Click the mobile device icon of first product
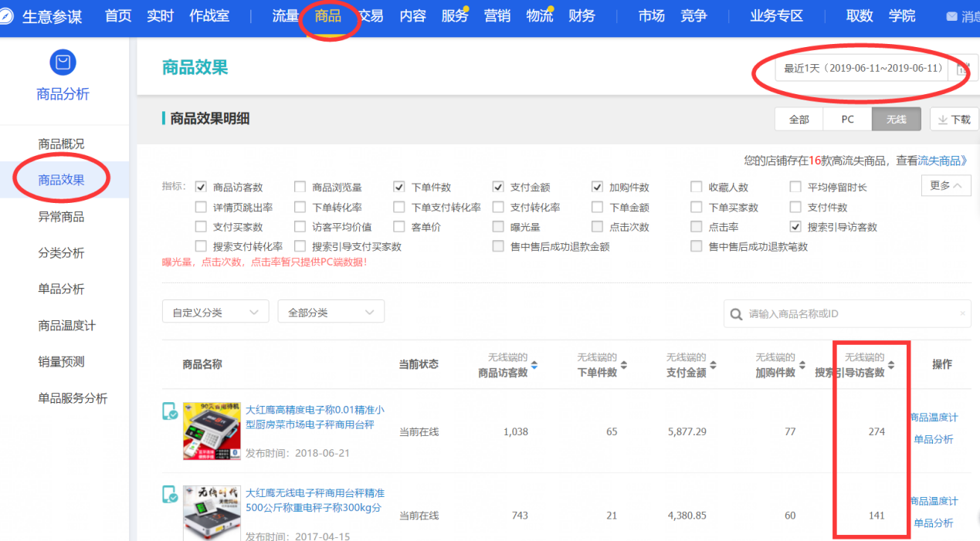This screenshot has width=980, height=541. pos(169,411)
